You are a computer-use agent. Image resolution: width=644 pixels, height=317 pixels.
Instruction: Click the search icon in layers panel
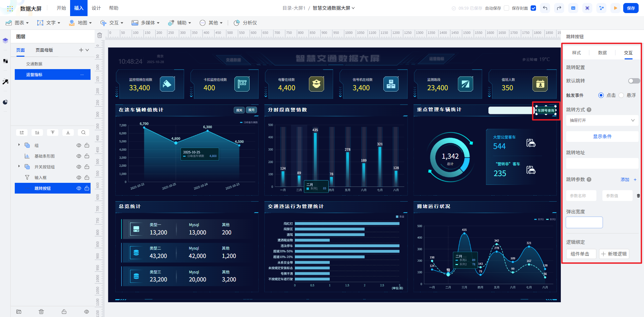click(84, 133)
